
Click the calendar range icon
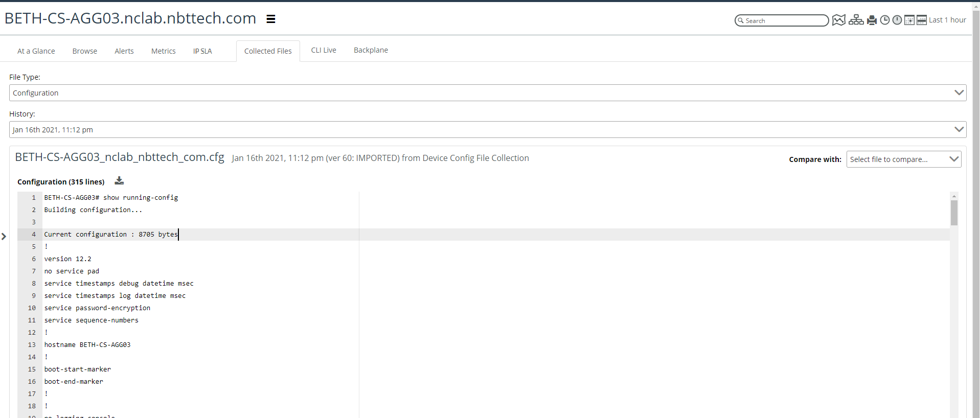point(921,20)
